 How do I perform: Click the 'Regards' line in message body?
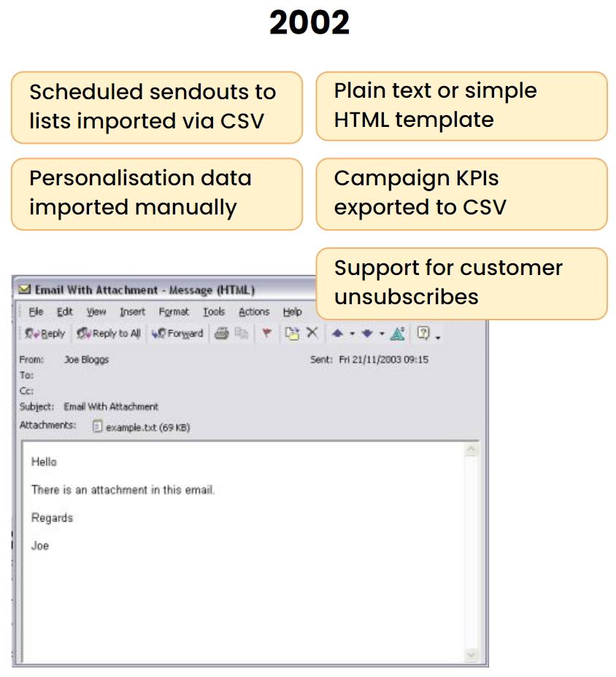click(x=53, y=518)
